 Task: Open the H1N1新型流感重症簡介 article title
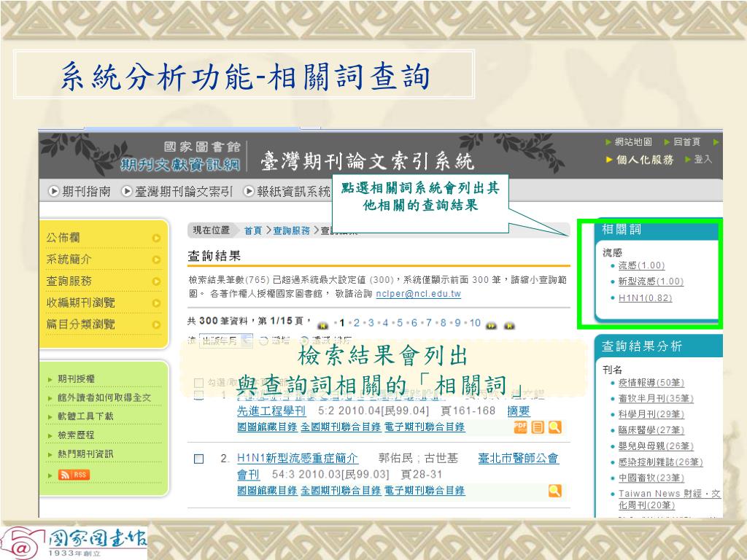point(298,458)
